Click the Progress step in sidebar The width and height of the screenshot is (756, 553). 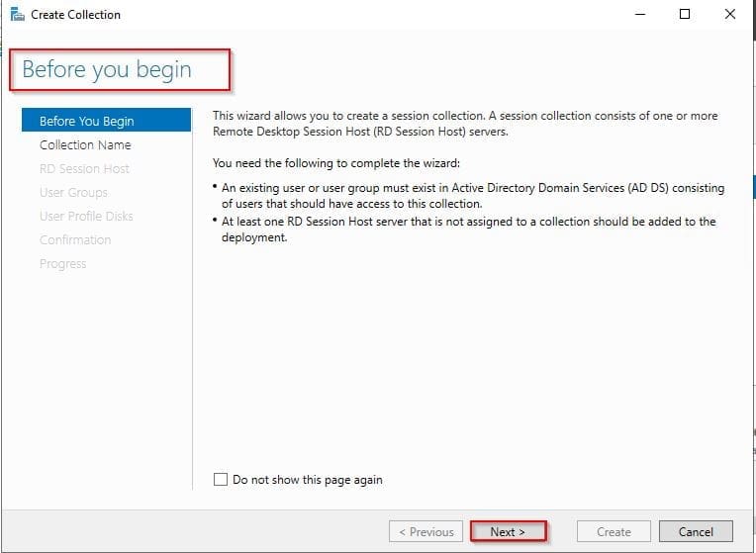[x=62, y=264]
